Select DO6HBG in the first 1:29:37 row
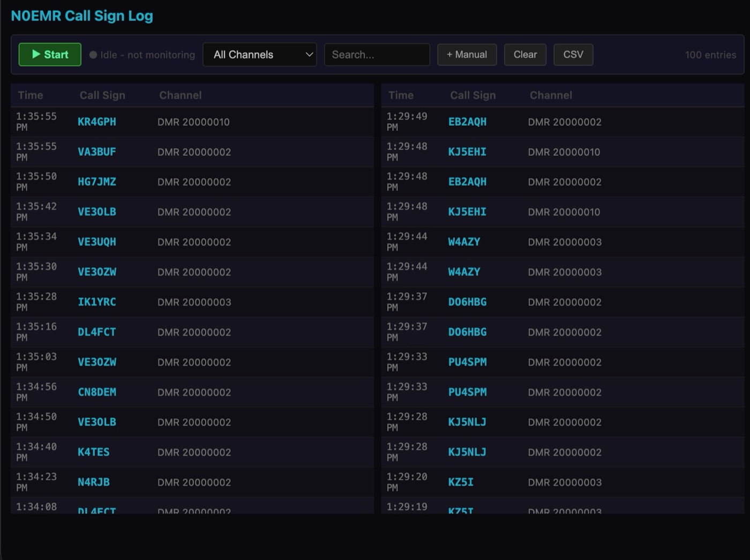The image size is (750, 560). [x=468, y=301]
